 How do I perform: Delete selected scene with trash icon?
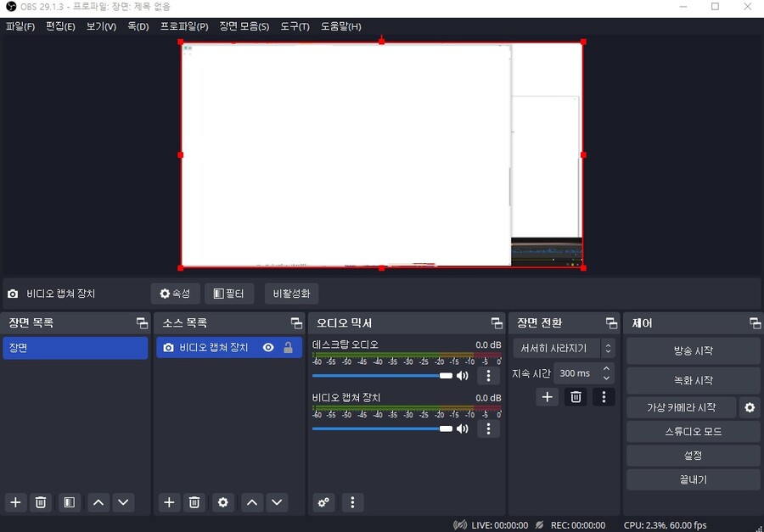(41, 502)
